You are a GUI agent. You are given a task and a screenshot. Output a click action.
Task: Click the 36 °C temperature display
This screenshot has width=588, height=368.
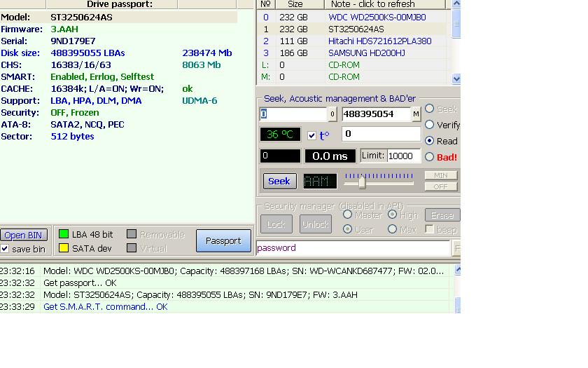280,135
